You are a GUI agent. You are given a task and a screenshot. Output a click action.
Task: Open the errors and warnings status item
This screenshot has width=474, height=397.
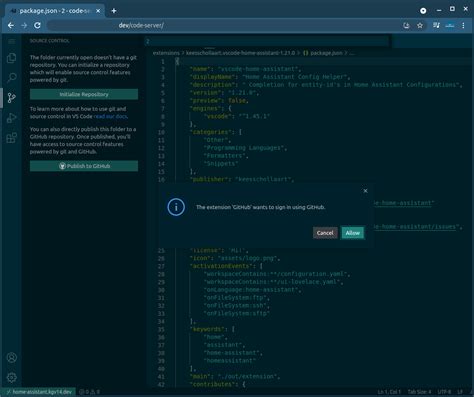(x=89, y=392)
